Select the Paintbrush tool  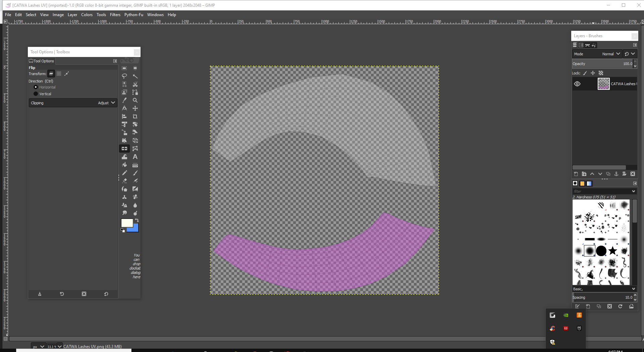click(x=135, y=173)
